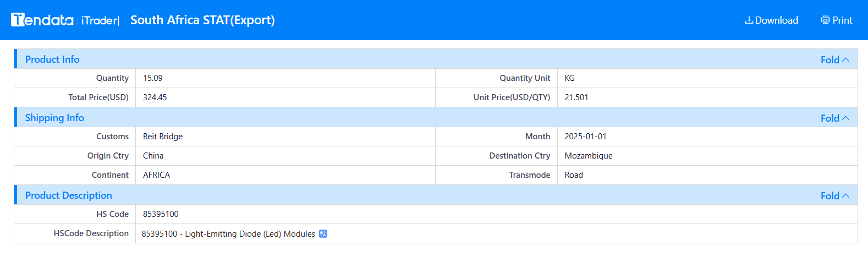Click the Continent field label
This screenshot has height=256, width=868.
coord(110,175)
